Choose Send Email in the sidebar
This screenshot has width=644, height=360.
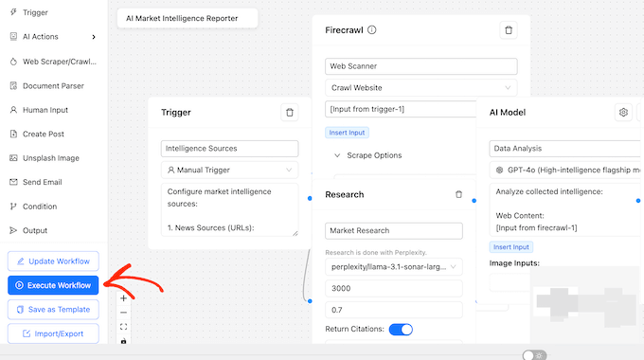36,182
